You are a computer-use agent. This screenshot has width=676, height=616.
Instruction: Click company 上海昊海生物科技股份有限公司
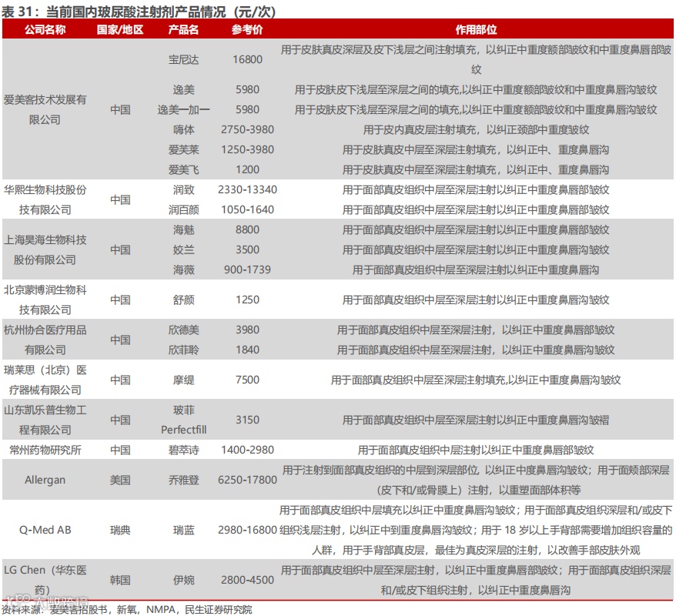45,249
